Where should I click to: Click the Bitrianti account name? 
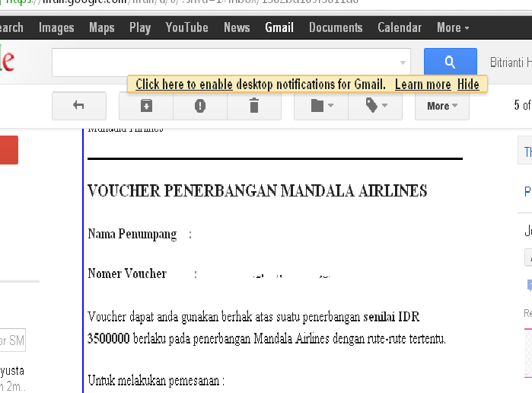click(x=511, y=62)
